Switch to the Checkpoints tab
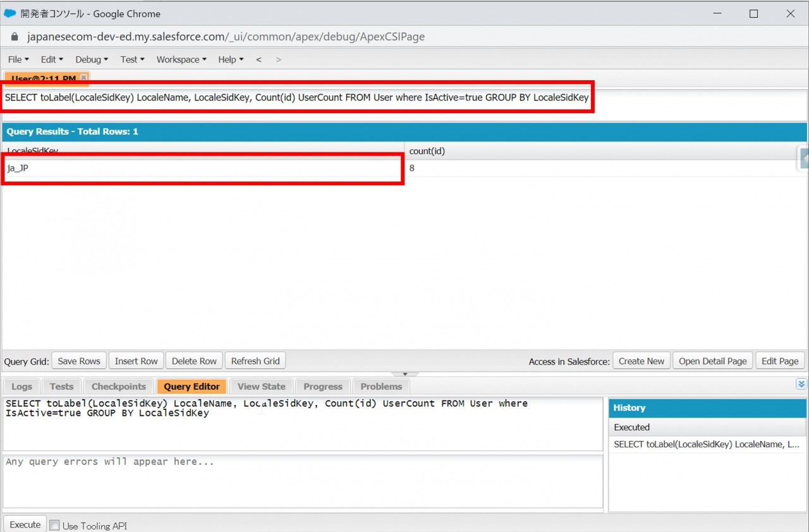The image size is (809, 532). pos(118,386)
